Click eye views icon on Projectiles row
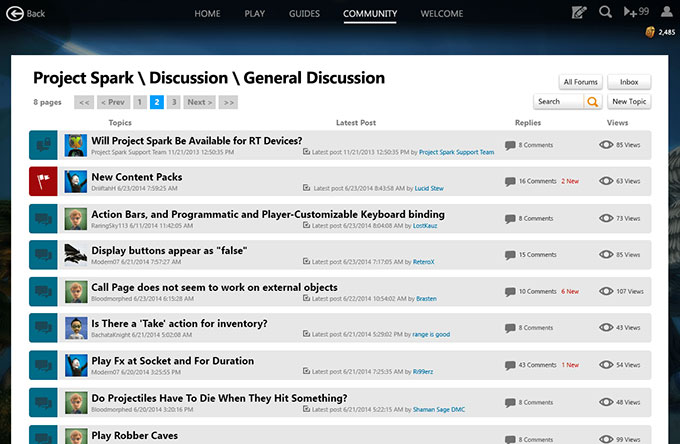 (606, 402)
